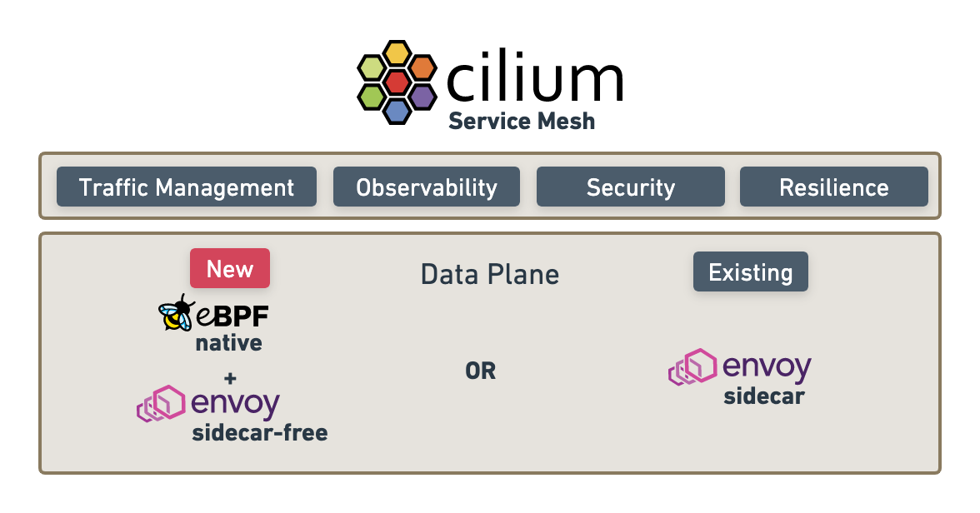Click the Security box
This screenshot has width=980, height=513.
[x=631, y=187]
